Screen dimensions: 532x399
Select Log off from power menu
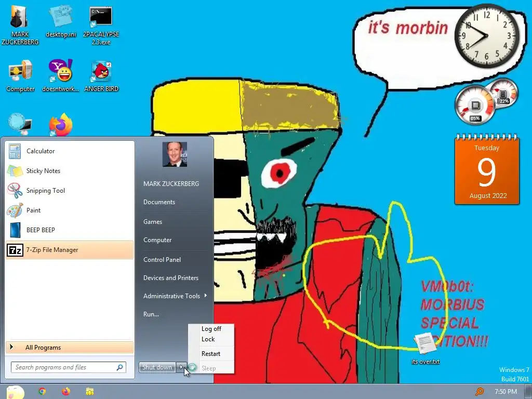(x=211, y=329)
